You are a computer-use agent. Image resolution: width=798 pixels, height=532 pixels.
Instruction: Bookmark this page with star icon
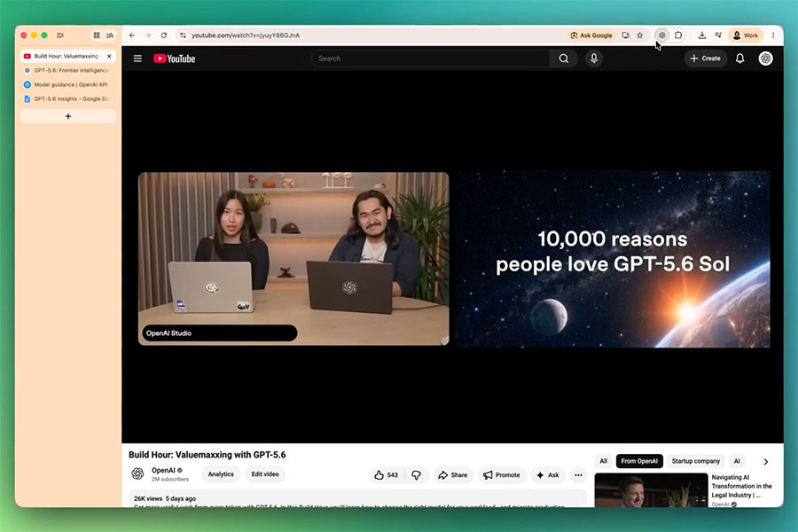(639, 35)
